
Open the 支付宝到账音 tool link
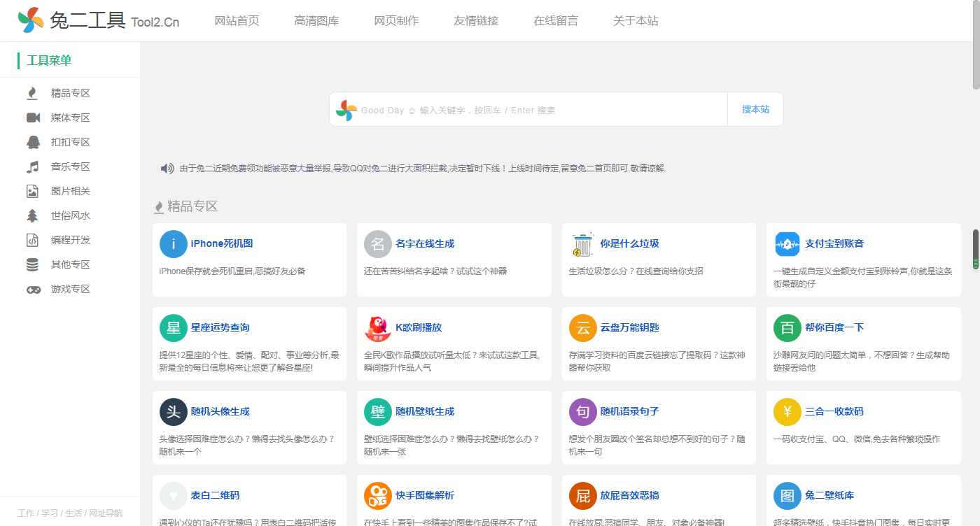(834, 243)
